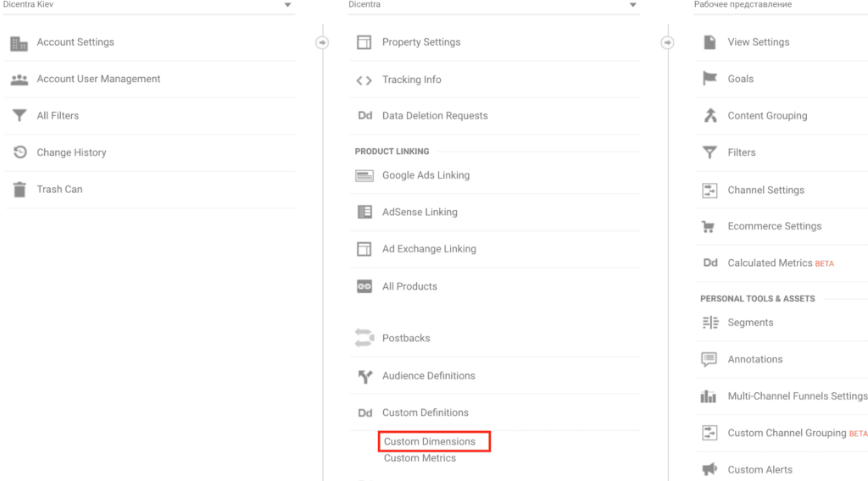Image resolution: width=868 pixels, height=481 pixels.
Task: Click the Change History clock icon
Action: click(x=20, y=152)
